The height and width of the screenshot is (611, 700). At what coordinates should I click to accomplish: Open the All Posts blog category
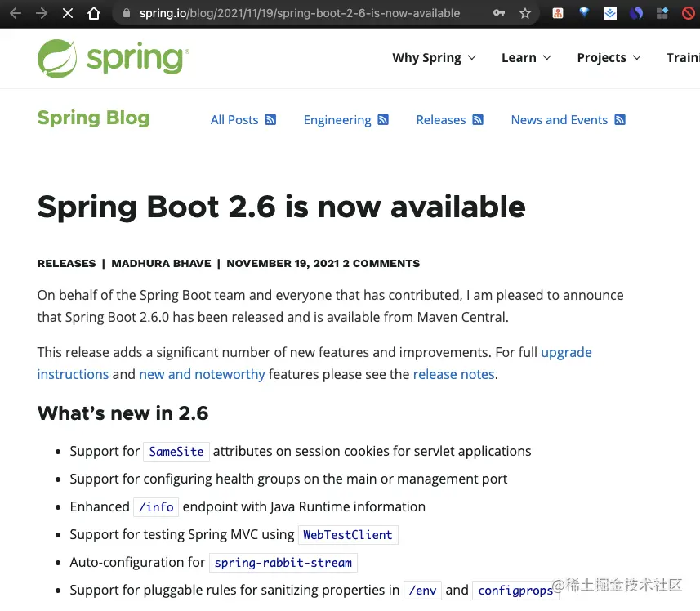tap(234, 119)
